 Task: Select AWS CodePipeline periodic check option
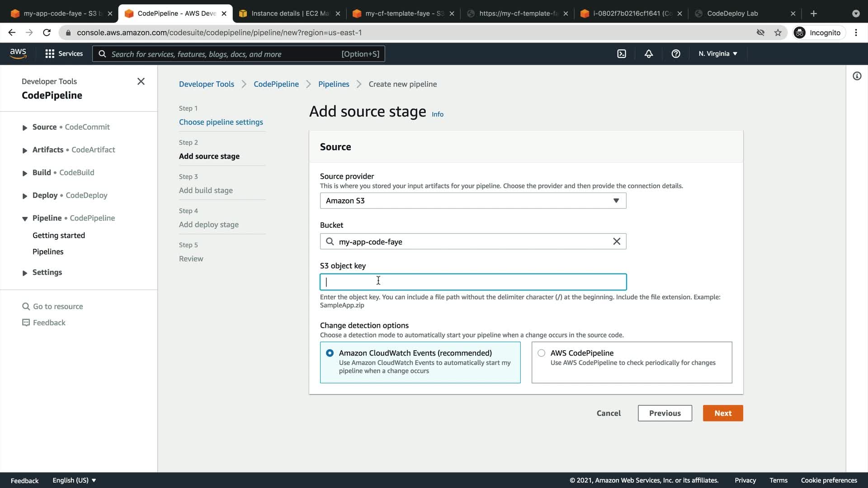tap(541, 353)
